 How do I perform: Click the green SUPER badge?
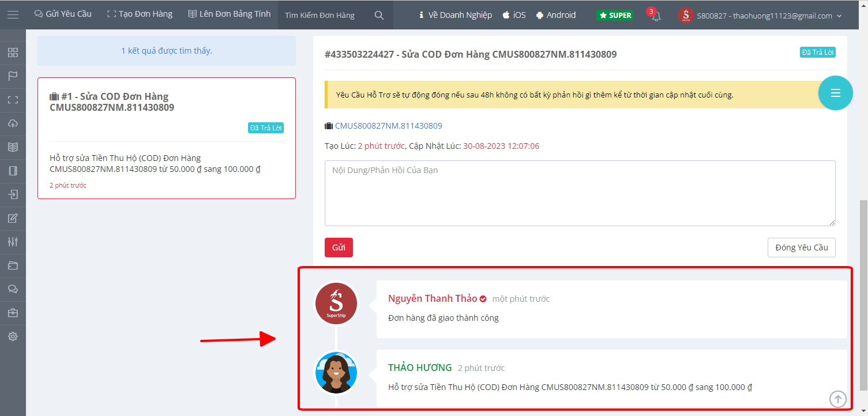[615, 15]
